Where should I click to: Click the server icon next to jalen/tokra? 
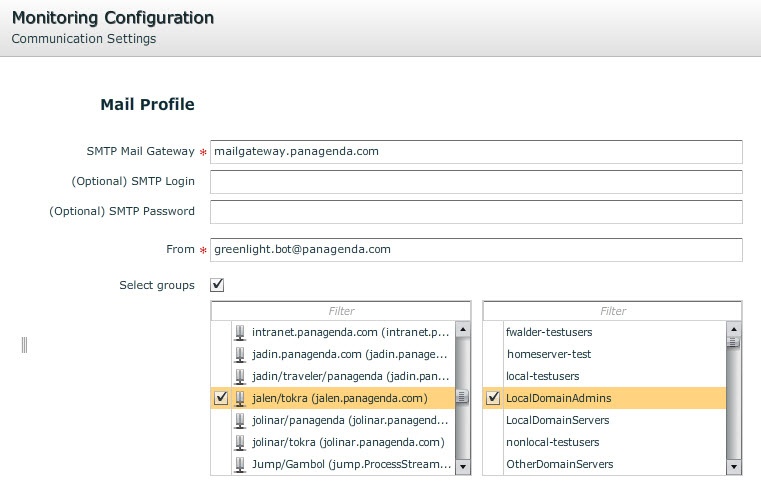(240, 398)
